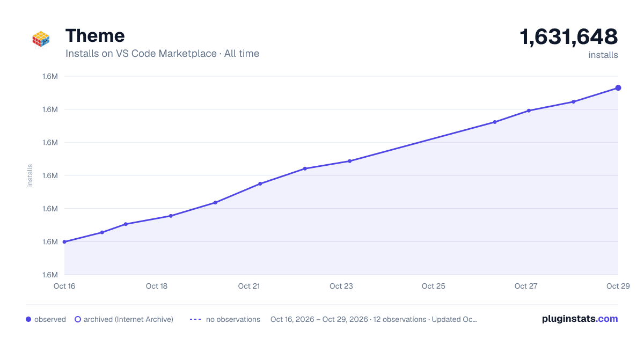The width and height of the screenshot is (644, 338).
Task: Click the first data point at Oct 16
Action: [64, 242]
